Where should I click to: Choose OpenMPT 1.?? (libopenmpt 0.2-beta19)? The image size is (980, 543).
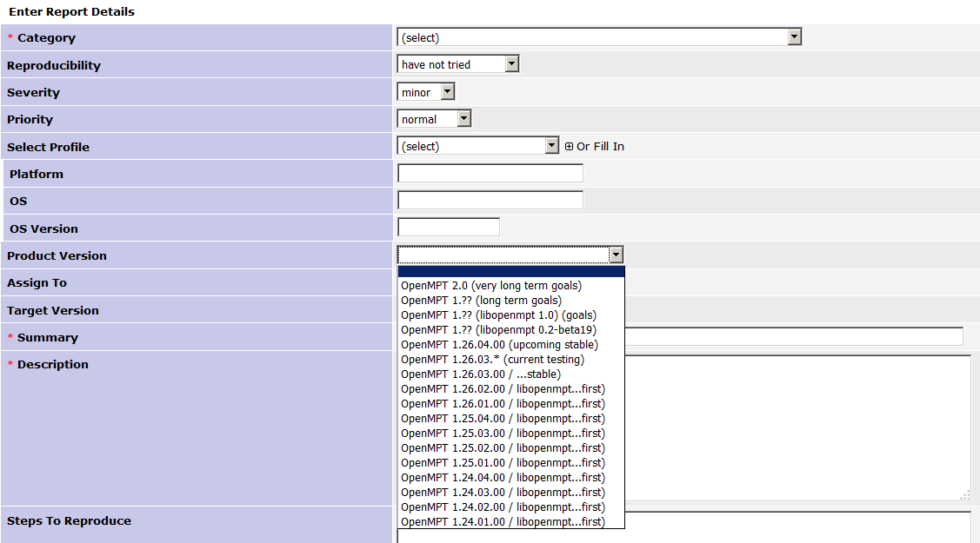pyautogui.click(x=498, y=330)
